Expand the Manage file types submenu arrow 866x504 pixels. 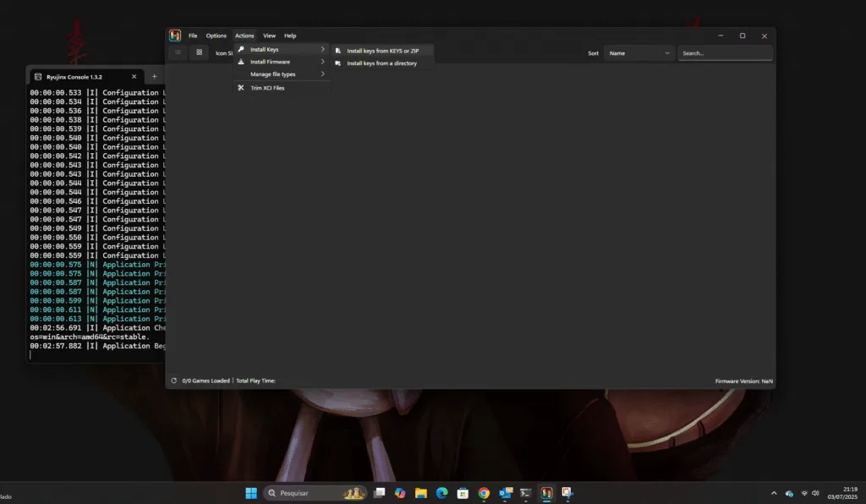322,74
